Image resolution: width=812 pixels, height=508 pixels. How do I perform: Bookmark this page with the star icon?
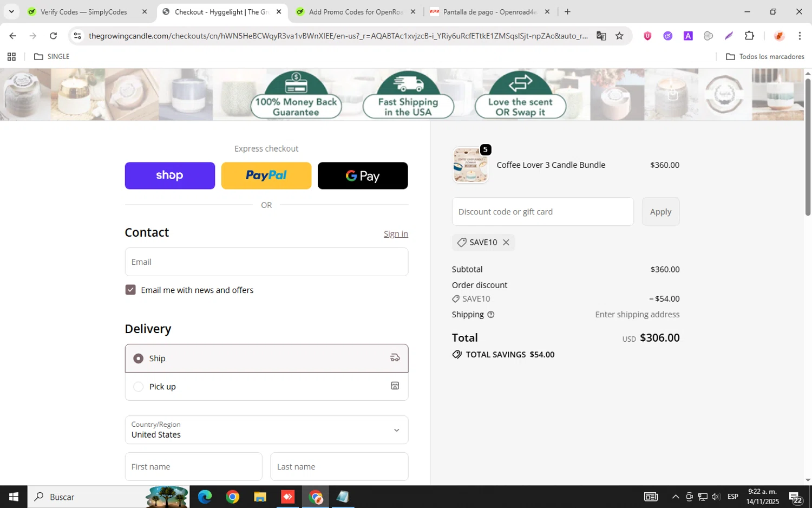pyautogui.click(x=619, y=36)
